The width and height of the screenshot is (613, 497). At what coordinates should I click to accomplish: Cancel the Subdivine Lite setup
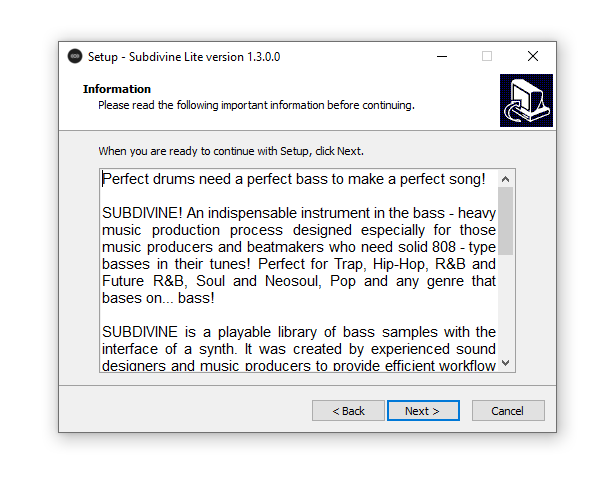[508, 411]
